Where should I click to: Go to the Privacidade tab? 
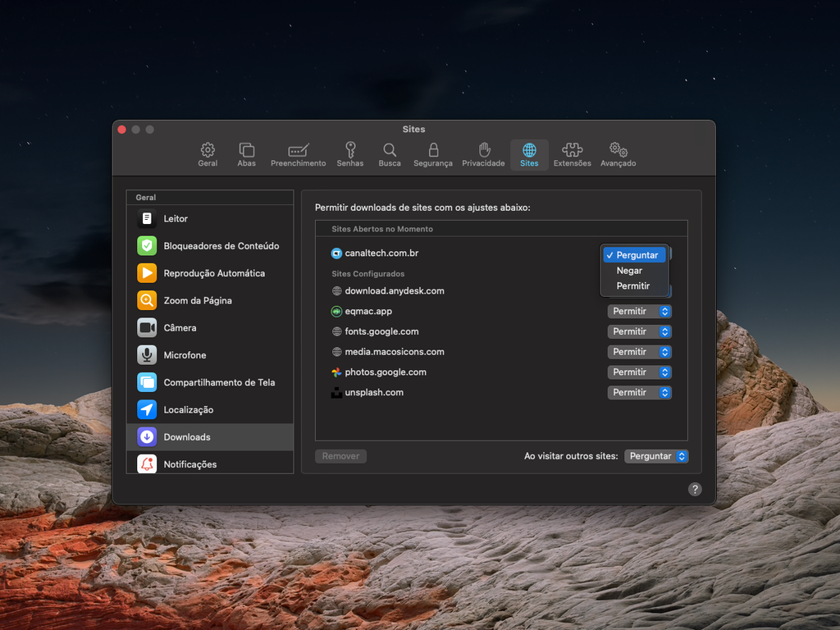[x=483, y=155]
